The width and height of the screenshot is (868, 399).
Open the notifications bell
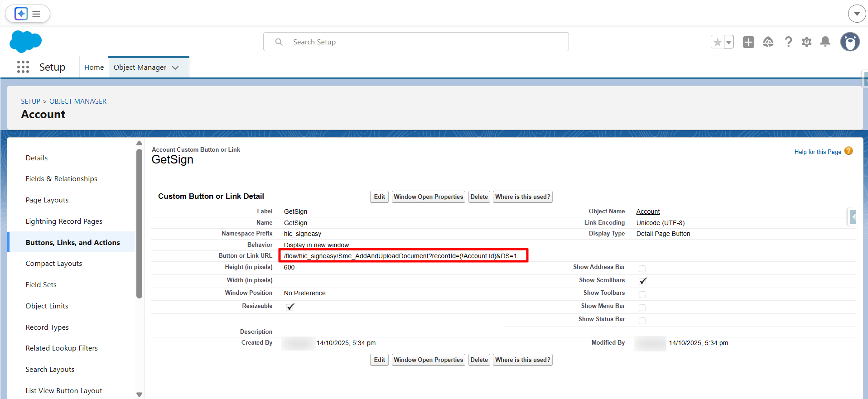(x=825, y=42)
